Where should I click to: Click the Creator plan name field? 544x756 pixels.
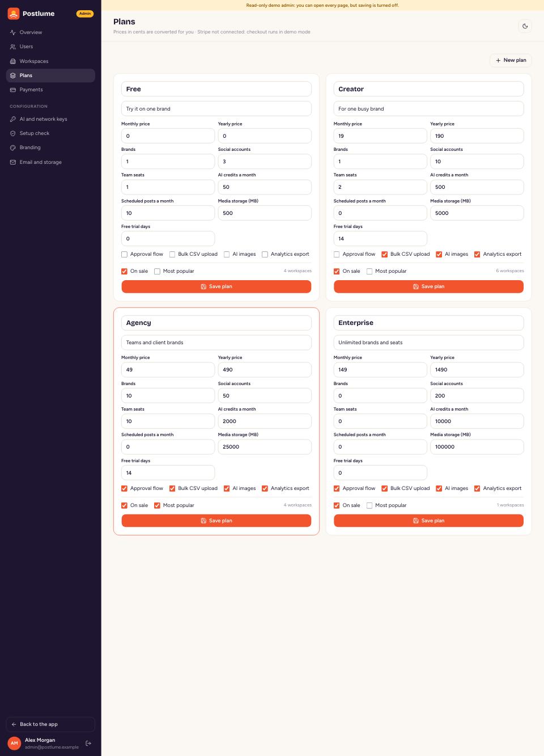(428, 89)
